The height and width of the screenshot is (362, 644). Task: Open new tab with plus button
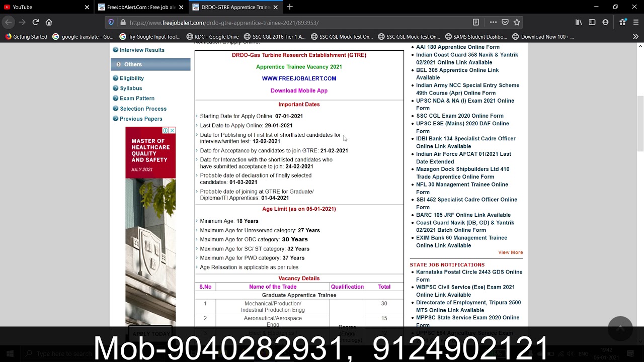tap(290, 7)
